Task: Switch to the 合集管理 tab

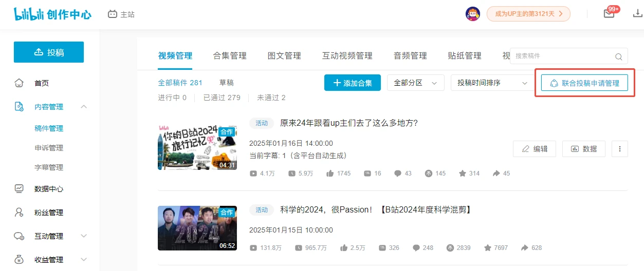Action: tap(230, 56)
